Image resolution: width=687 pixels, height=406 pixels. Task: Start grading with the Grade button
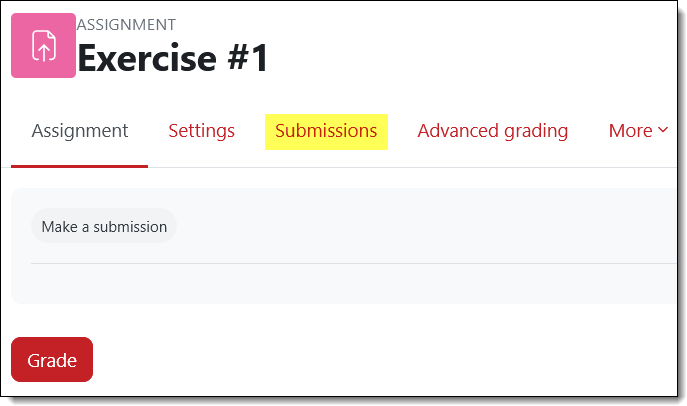[52, 360]
